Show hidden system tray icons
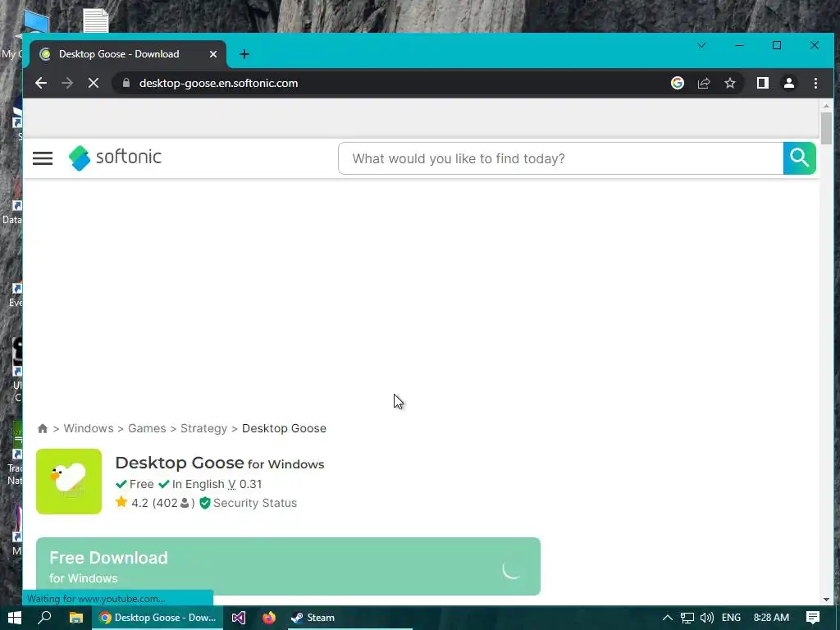 click(668, 618)
